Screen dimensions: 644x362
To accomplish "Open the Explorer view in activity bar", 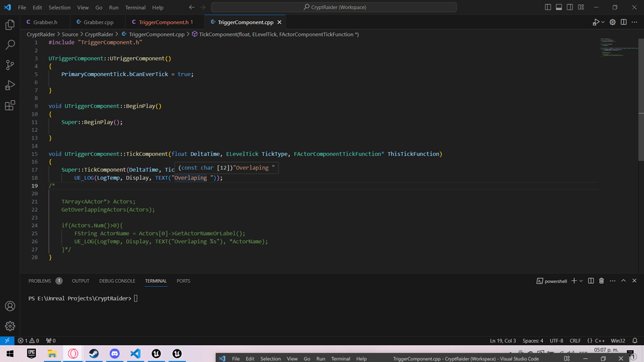I will pyautogui.click(x=10, y=25).
